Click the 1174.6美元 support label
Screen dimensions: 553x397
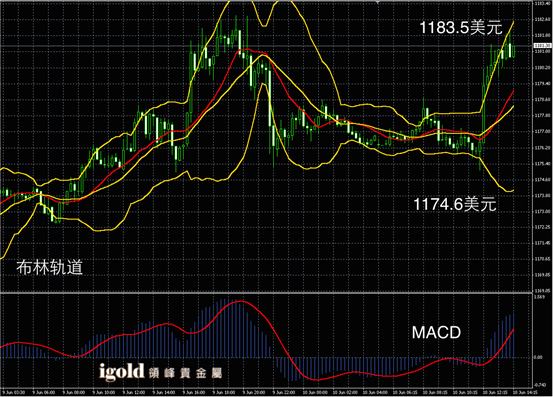(455, 204)
